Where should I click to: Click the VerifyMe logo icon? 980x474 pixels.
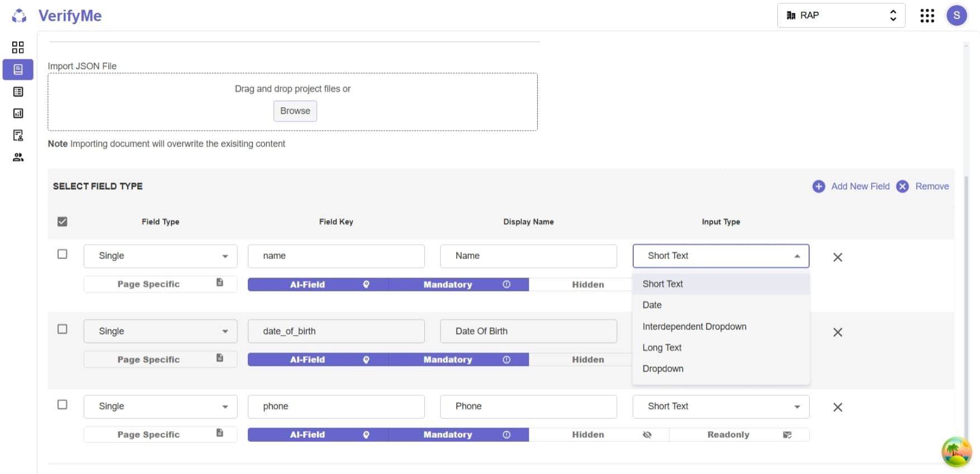pos(19,16)
